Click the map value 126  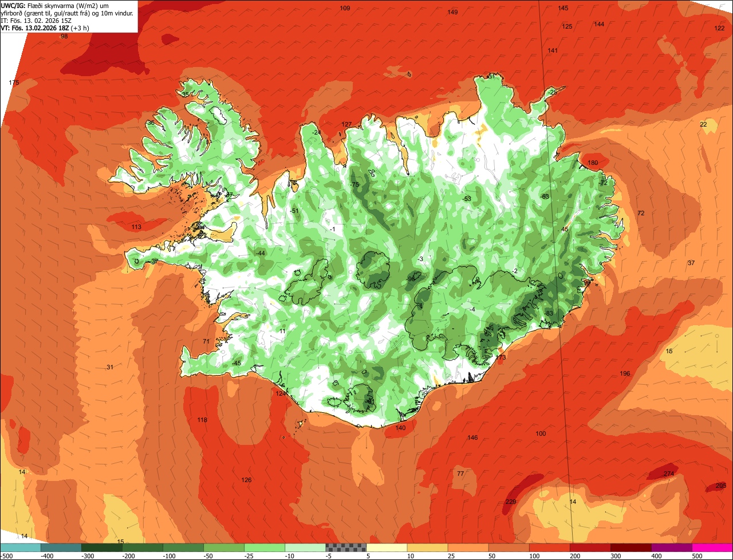pos(246,480)
